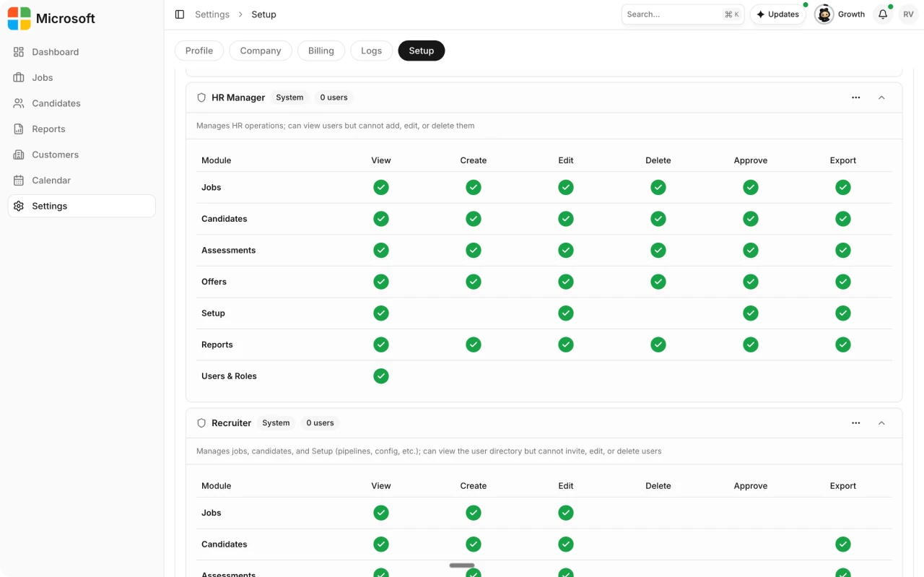Toggle Recruiter Candidates View permission

[381, 545]
